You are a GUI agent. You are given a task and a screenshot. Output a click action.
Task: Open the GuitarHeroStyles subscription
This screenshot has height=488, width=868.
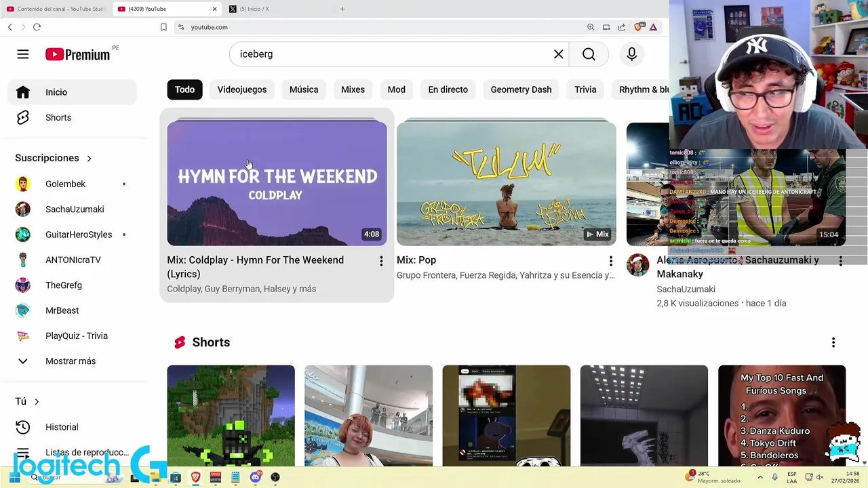[x=72, y=235]
